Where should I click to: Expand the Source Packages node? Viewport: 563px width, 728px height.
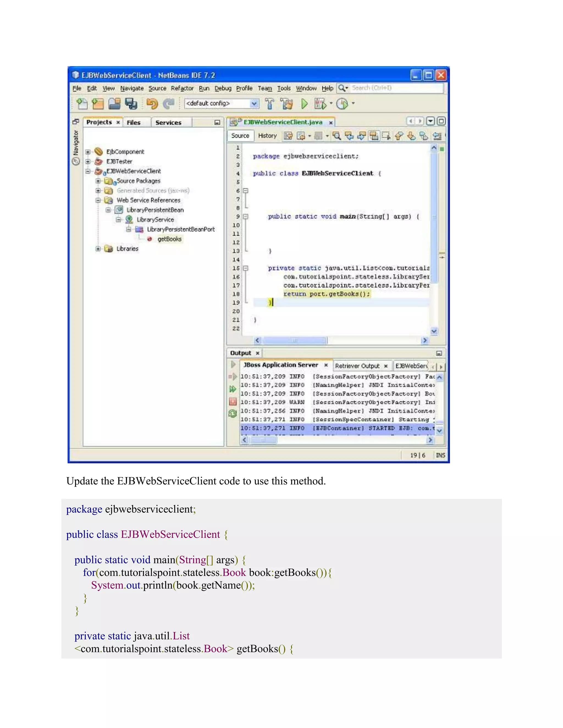point(98,181)
